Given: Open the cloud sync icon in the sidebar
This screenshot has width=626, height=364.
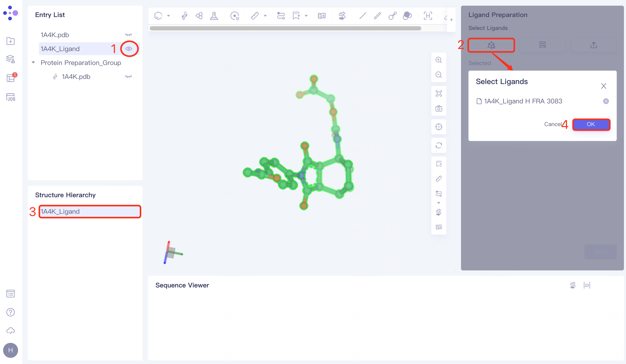Looking at the screenshot, I should tap(10, 331).
